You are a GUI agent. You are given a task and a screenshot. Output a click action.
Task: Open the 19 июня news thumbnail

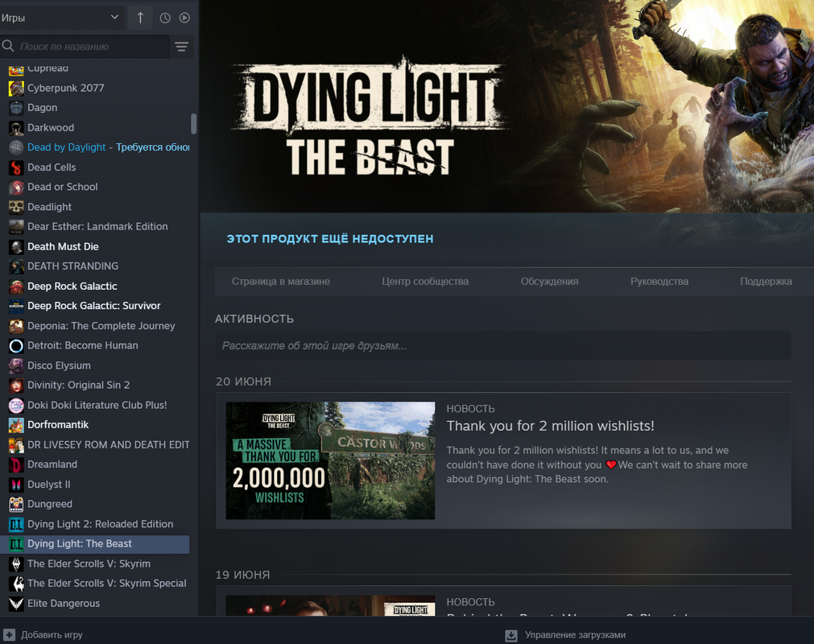(x=330, y=605)
